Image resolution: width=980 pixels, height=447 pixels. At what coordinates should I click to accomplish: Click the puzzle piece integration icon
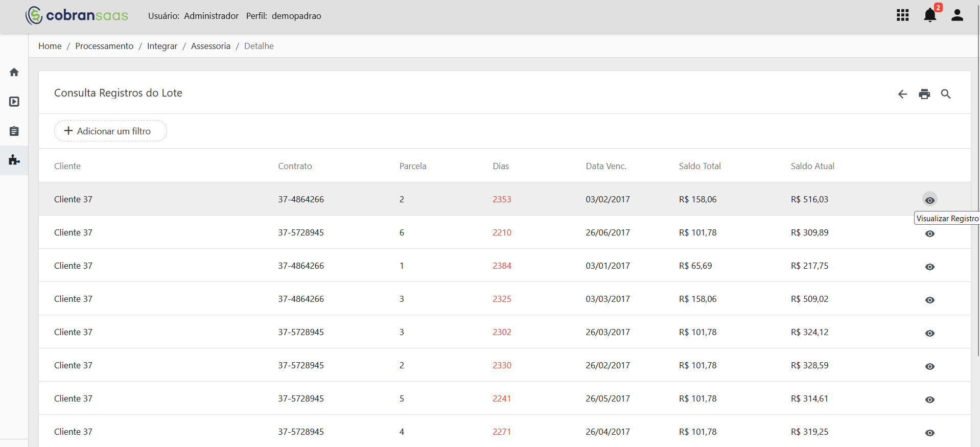pyautogui.click(x=14, y=160)
